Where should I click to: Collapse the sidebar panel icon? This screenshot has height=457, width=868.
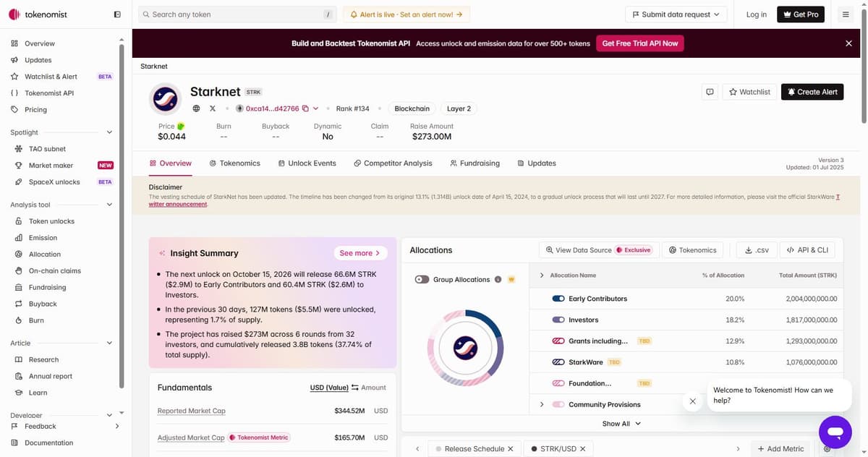click(x=118, y=14)
